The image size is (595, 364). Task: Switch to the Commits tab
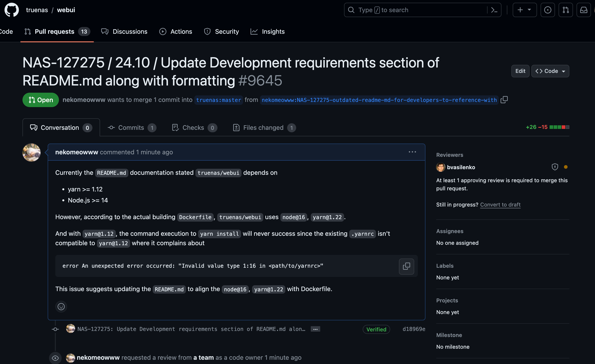[132, 128]
